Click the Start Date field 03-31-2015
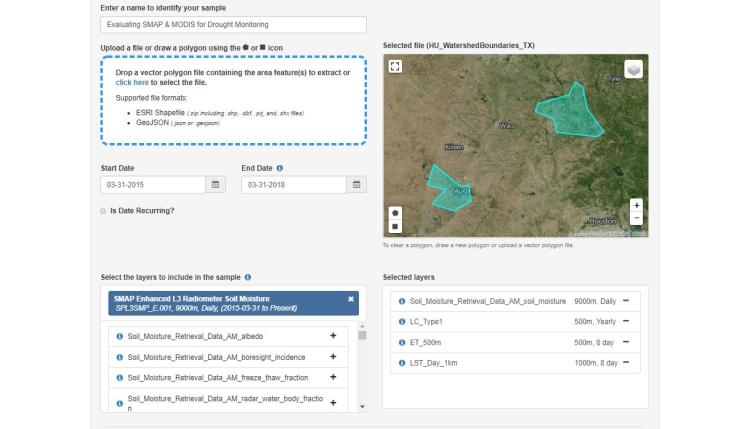 pyautogui.click(x=153, y=185)
